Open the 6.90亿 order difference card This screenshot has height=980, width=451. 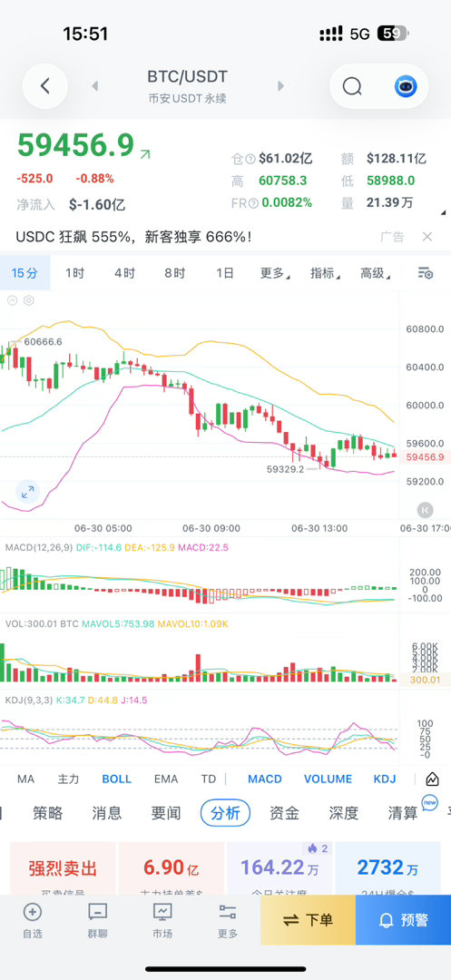[x=172, y=868]
